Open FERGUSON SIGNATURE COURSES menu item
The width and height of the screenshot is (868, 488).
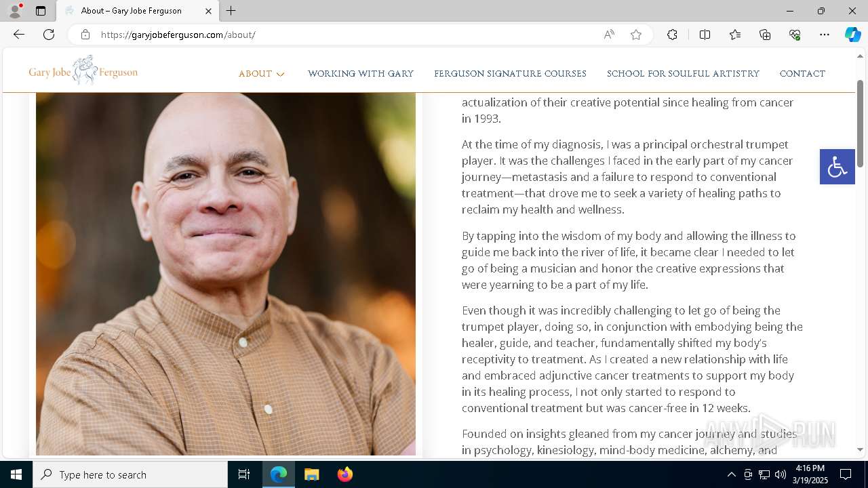point(510,74)
